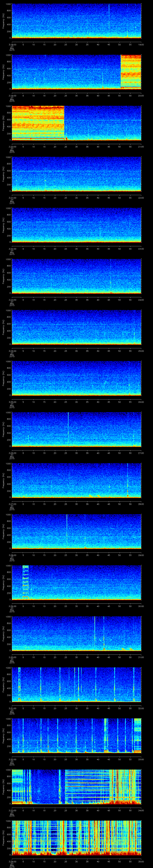Select the harmonic burst near 5 s in the 3:29:00 spectrogram
This screenshot has height=868, width=153.
(26, 582)
